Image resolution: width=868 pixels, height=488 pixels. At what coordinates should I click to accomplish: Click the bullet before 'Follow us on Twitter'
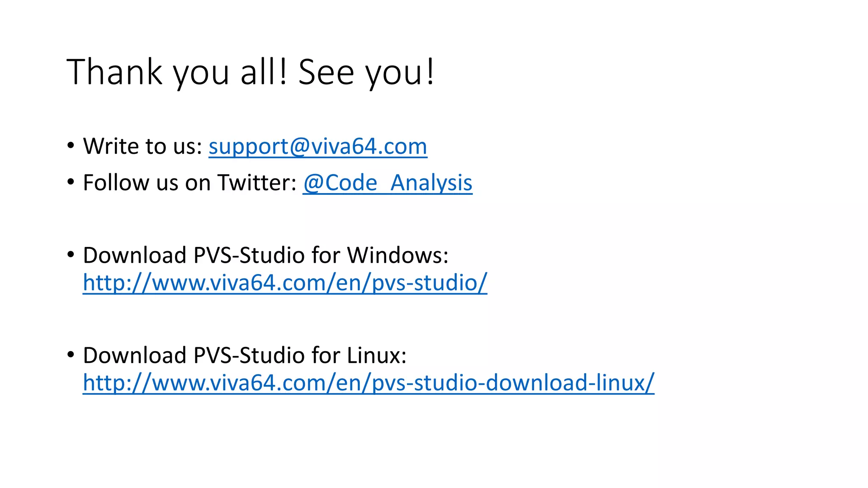pos(71,182)
